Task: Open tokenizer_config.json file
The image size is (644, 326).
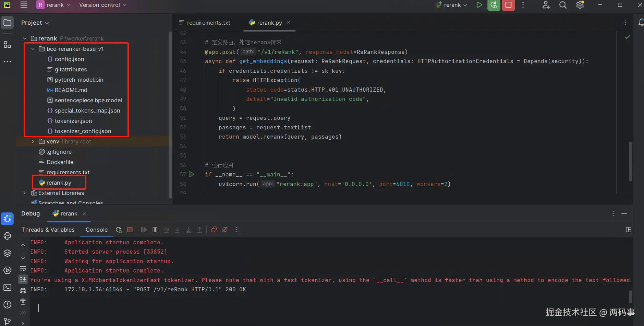Action: click(x=79, y=131)
